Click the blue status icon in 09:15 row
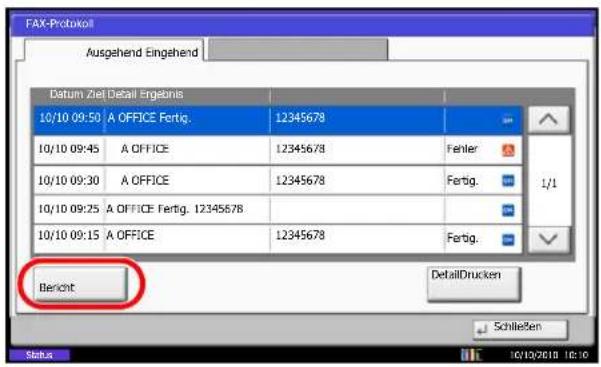The height and width of the screenshot is (367, 601). coord(508,239)
